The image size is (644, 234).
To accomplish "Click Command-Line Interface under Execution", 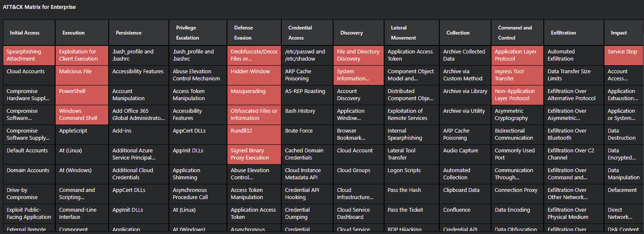I will 82,214.
